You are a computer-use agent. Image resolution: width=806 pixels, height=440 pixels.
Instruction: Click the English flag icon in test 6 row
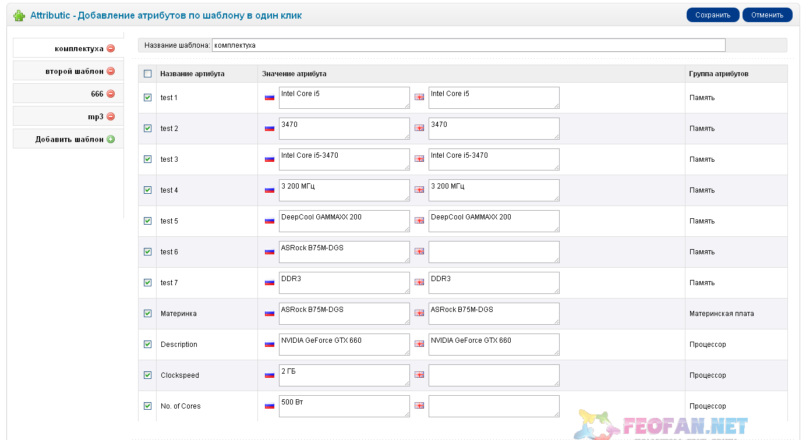tap(419, 252)
